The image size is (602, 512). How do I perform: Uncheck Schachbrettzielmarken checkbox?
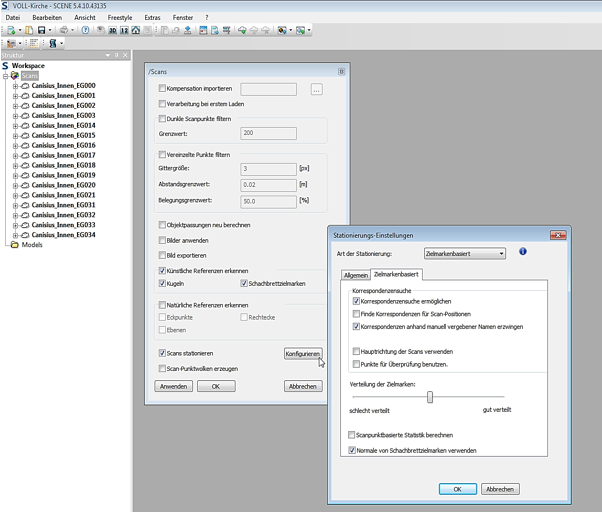[244, 283]
